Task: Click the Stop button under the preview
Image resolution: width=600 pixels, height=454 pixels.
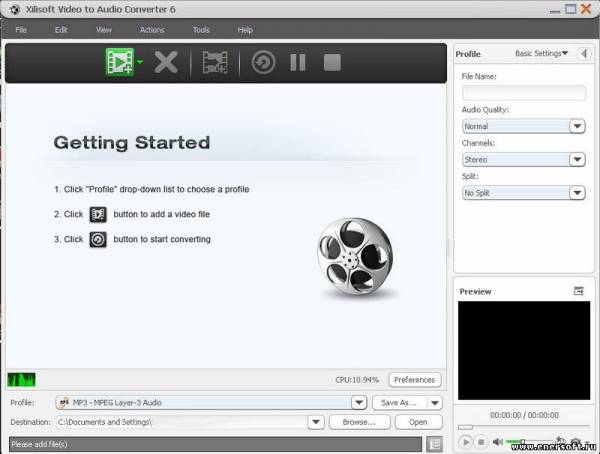Action: click(x=481, y=442)
